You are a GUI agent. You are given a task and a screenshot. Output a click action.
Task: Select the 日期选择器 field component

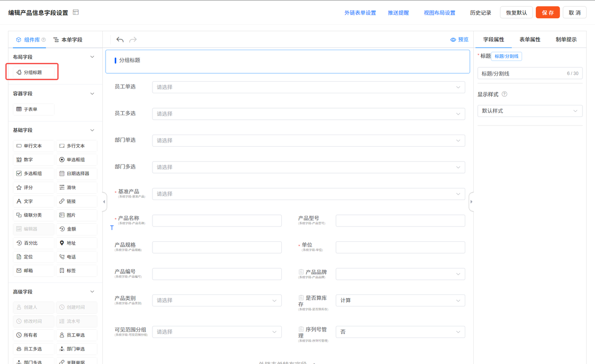[76, 173]
